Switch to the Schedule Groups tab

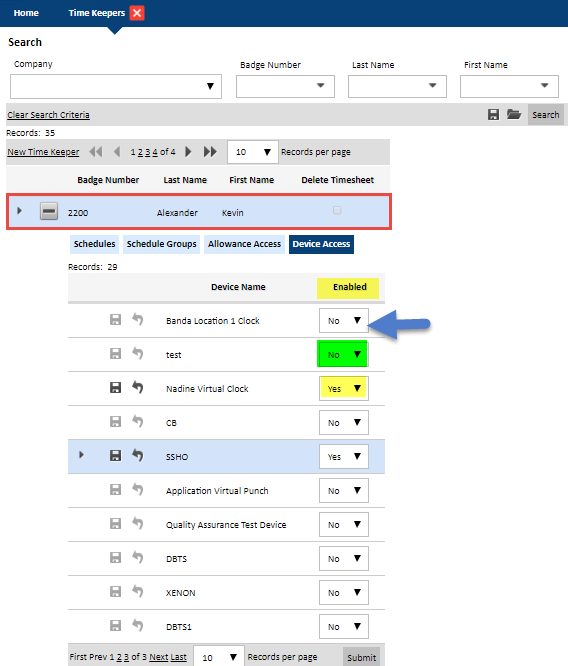161,244
